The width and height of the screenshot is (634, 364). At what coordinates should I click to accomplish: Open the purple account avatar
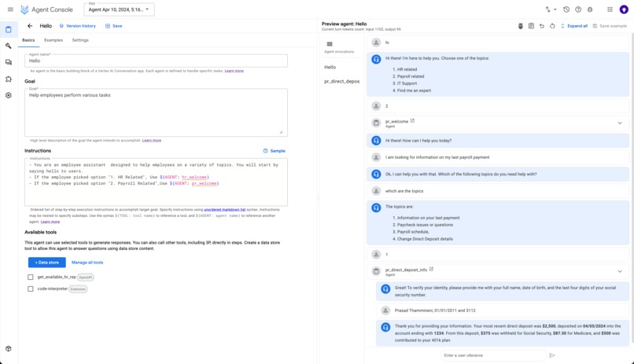click(624, 9)
